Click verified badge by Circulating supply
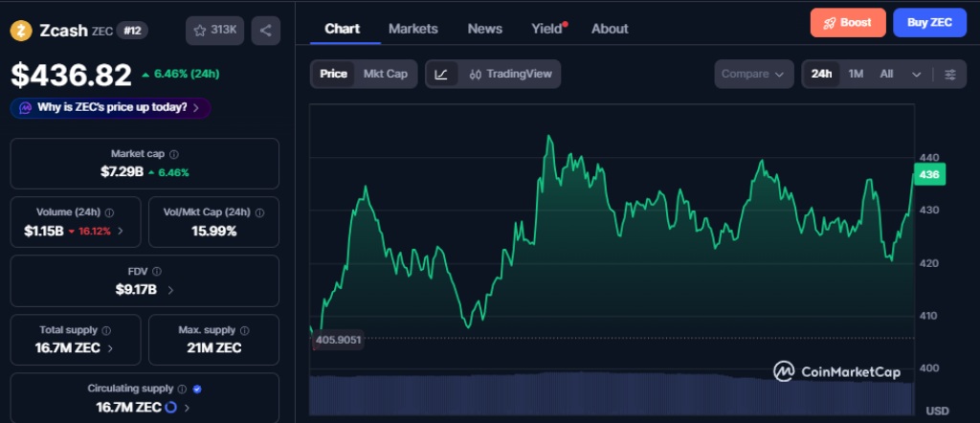The width and height of the screenshot is (980, 423). point(197,389)
